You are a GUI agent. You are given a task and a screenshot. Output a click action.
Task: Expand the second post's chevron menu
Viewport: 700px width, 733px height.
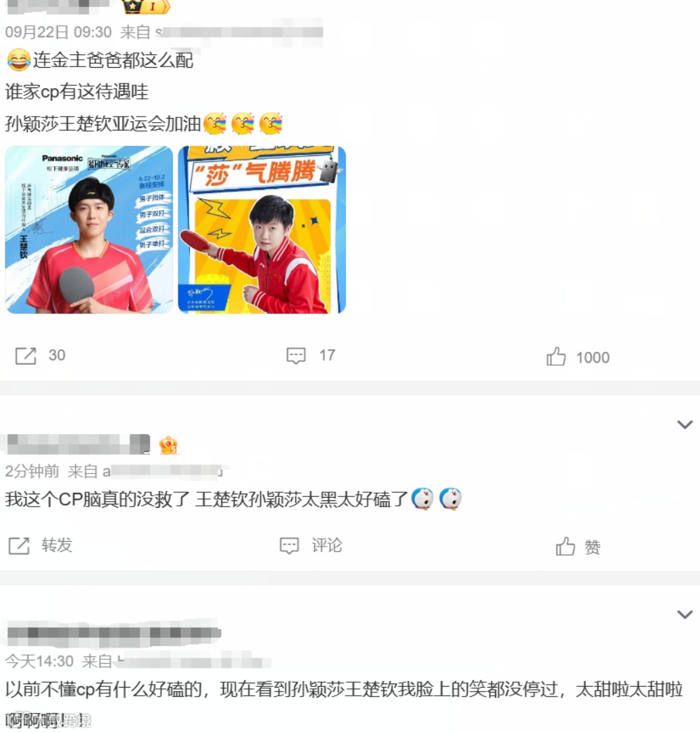pyautogui.click(x=685, y=424)
